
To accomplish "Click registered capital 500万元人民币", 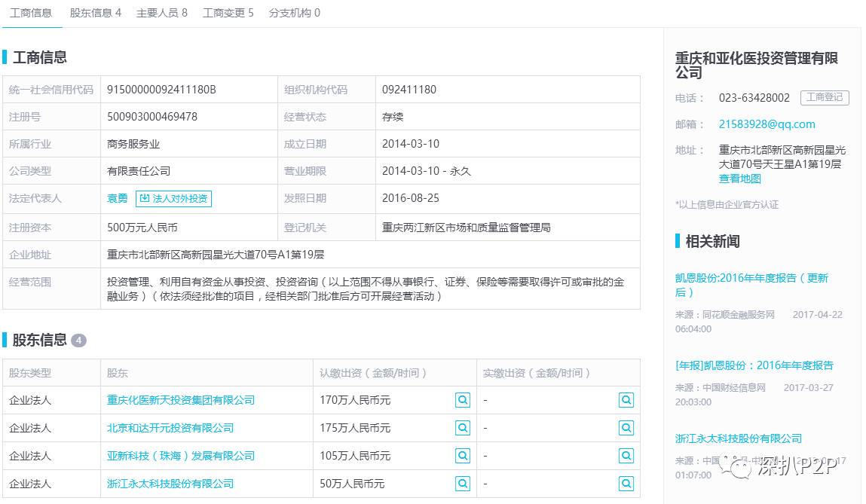I will [142, 228].
